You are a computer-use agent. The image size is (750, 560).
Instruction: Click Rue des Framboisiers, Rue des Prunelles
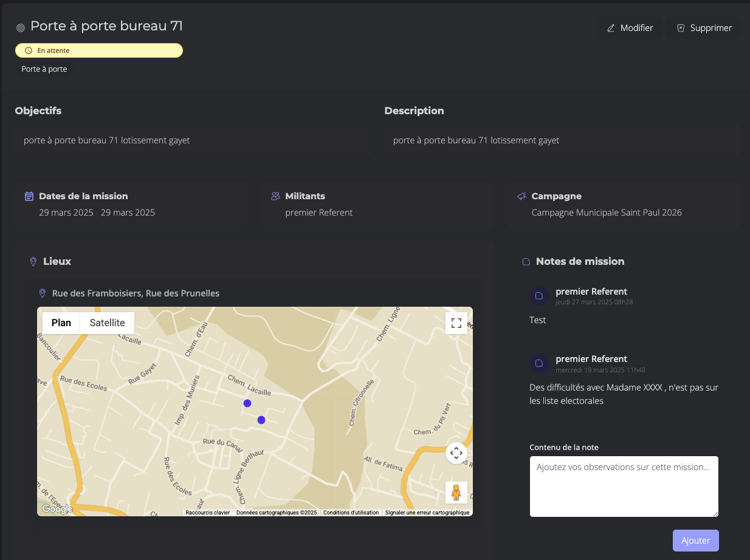pos(136,293)
